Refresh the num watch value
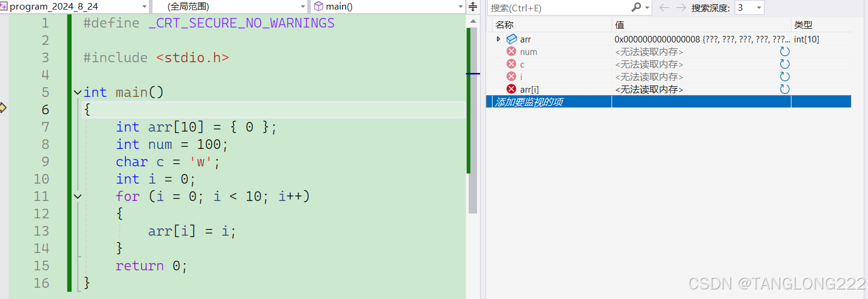 click(785, 51)
